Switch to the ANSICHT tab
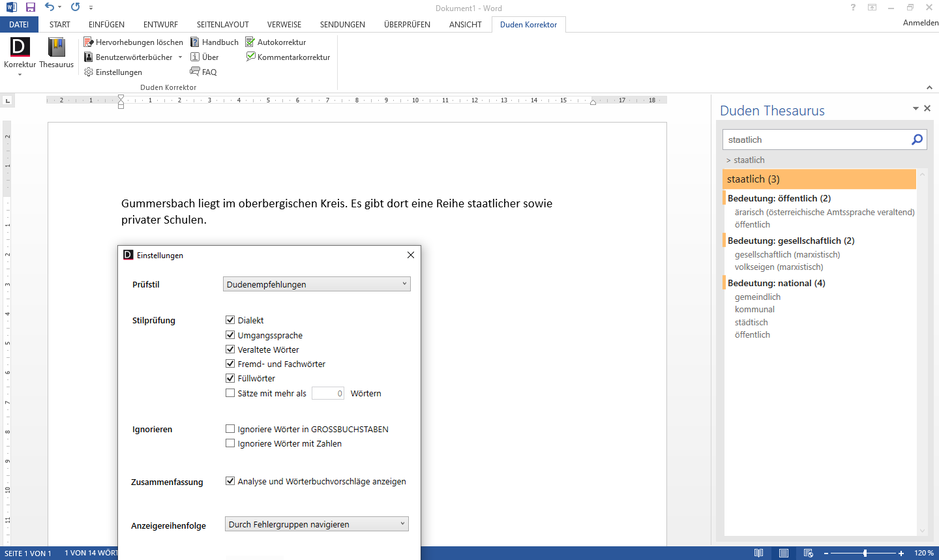 point(465,24)
